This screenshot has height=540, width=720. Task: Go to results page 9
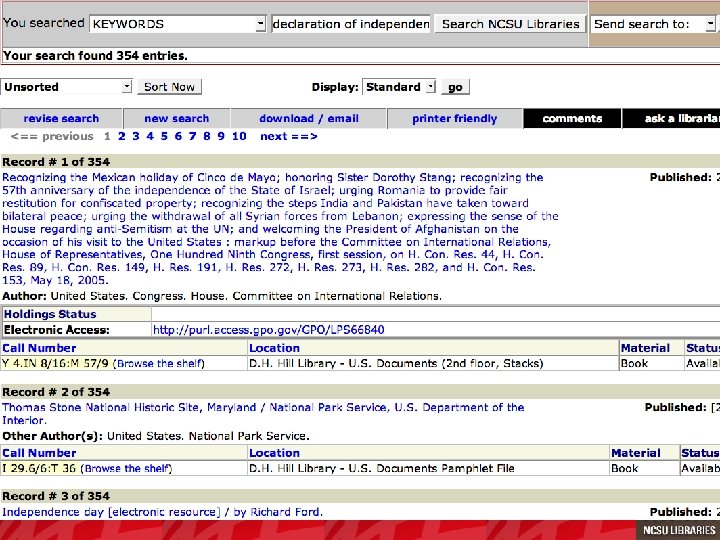pos(221,136)
